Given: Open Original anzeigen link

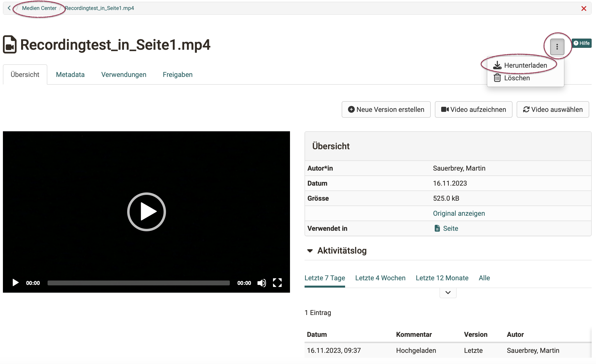Looking at the screenshot, I should [458, 213].
